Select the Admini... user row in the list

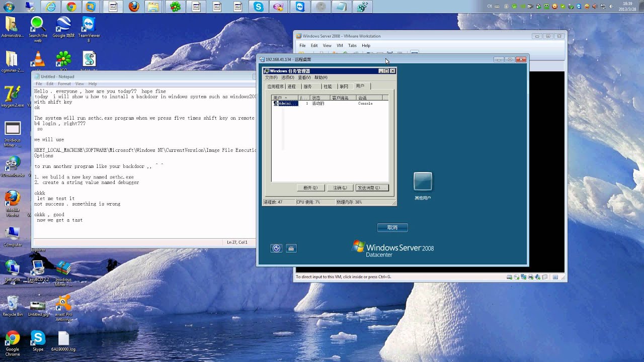click(x=330, y=103)
